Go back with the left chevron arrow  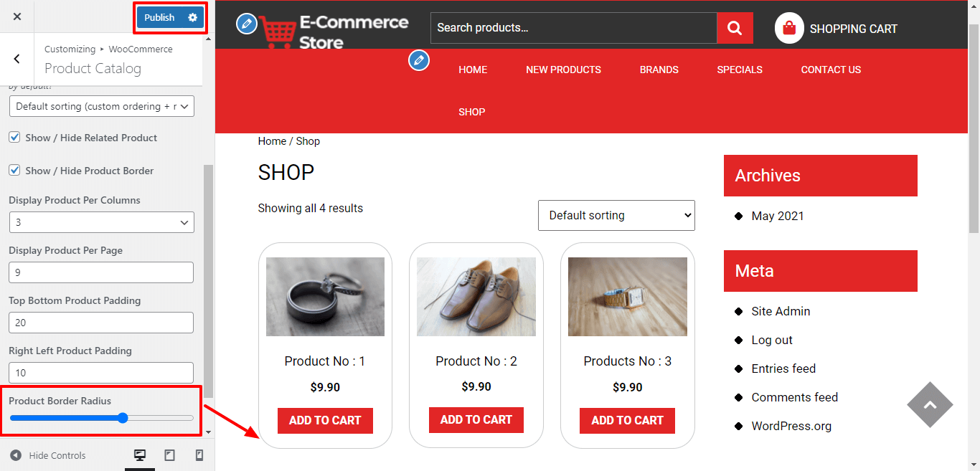[x=17, y=59]
